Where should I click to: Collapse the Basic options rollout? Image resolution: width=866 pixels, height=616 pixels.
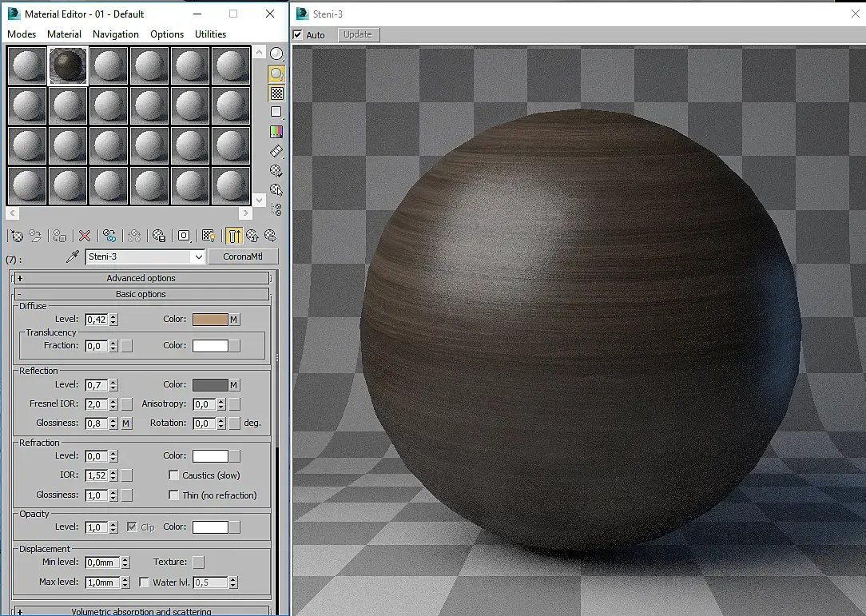pyautogui.click(x=141, y=294)
